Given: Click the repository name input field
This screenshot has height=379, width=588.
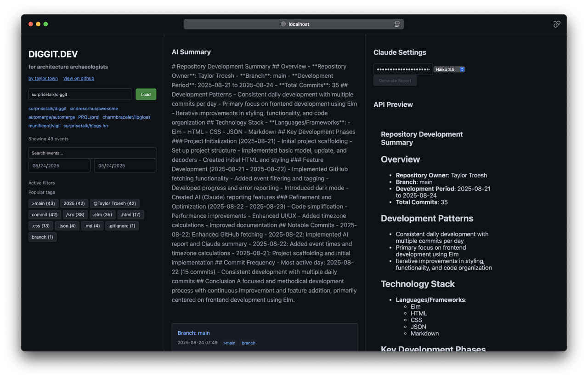Looking at the screenshot, I should click(80, 94).
